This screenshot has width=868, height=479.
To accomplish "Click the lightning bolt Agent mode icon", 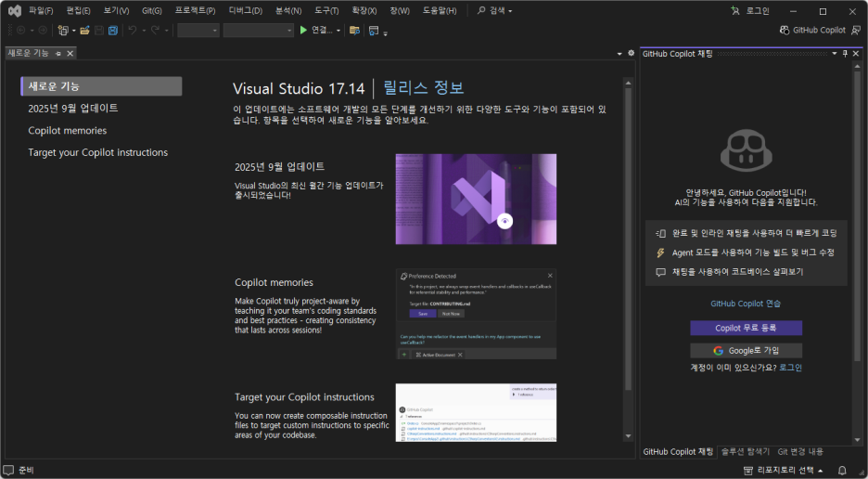I will pyautogui.click(x=660, y=252).
